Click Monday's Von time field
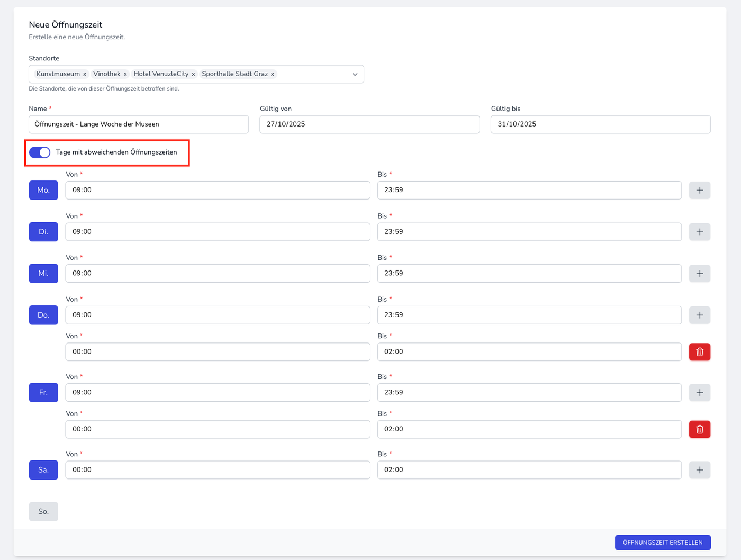741x560 pixels. [218, 190]
